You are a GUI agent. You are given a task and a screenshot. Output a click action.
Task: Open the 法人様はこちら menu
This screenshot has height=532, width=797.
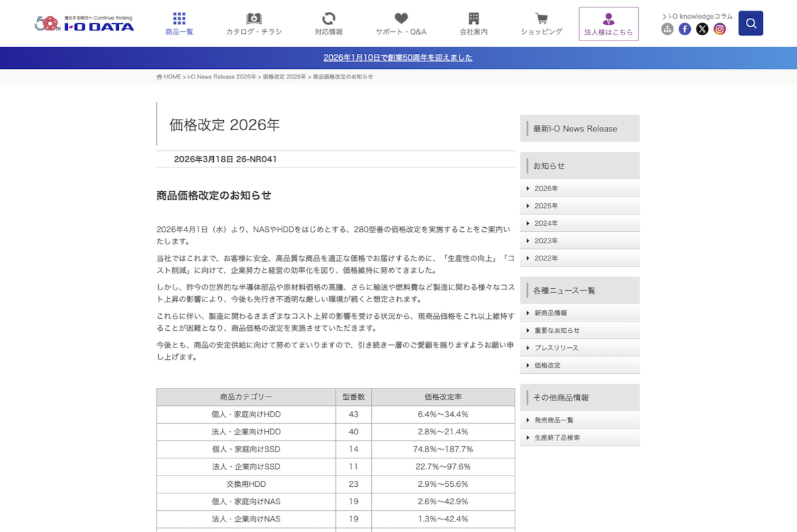click(x=608, y=23)
